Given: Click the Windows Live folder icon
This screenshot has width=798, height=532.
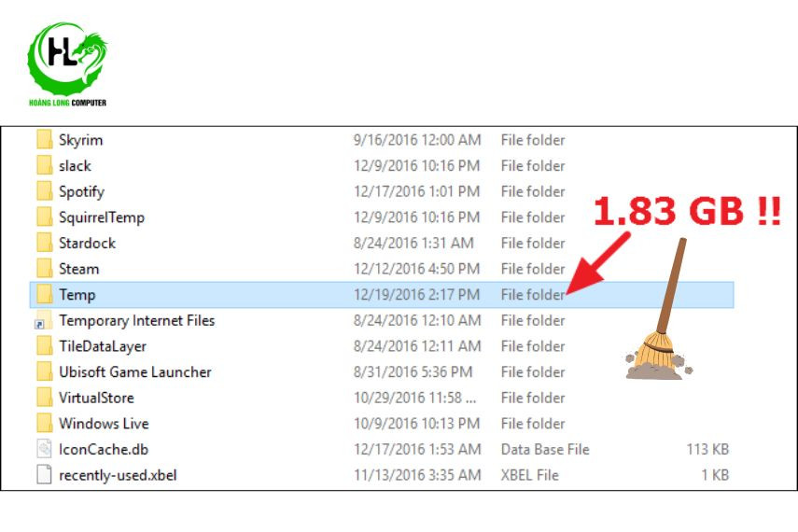Looking at the screenshot, I should click(x=44, y=424).
